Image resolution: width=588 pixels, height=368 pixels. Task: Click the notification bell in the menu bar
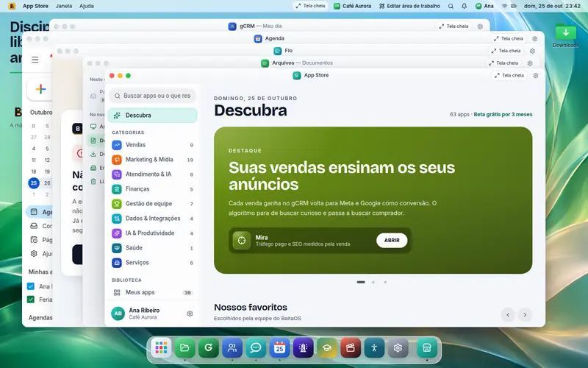(x=464, y=6)
